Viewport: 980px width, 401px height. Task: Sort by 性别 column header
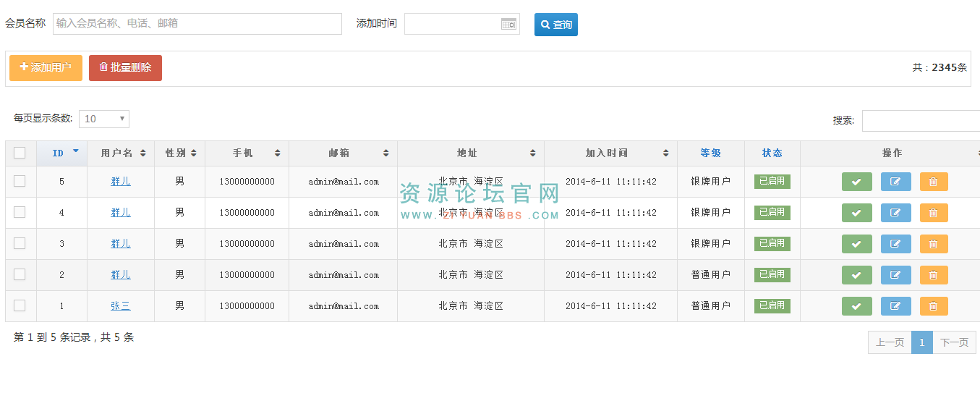(x=179, y=153)
